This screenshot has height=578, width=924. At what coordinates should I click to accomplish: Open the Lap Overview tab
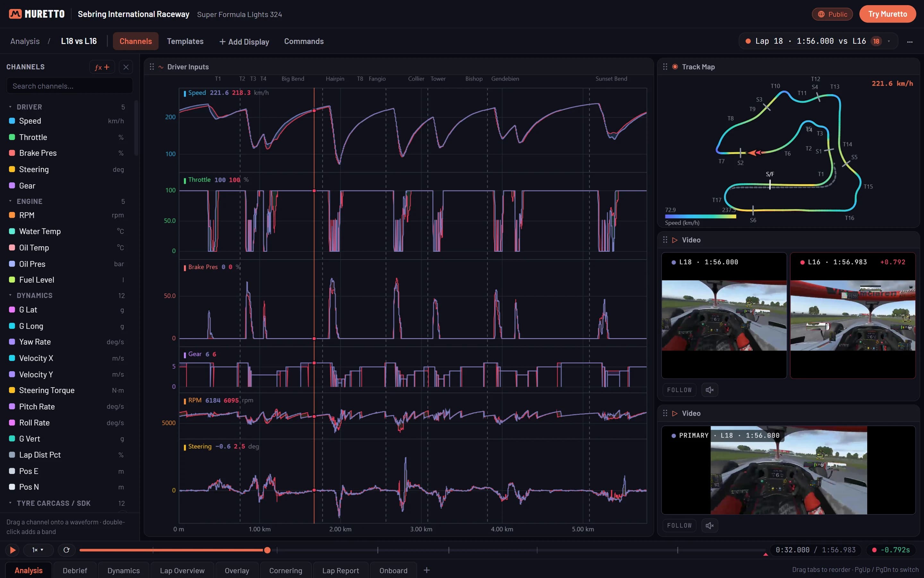point(182,570)
